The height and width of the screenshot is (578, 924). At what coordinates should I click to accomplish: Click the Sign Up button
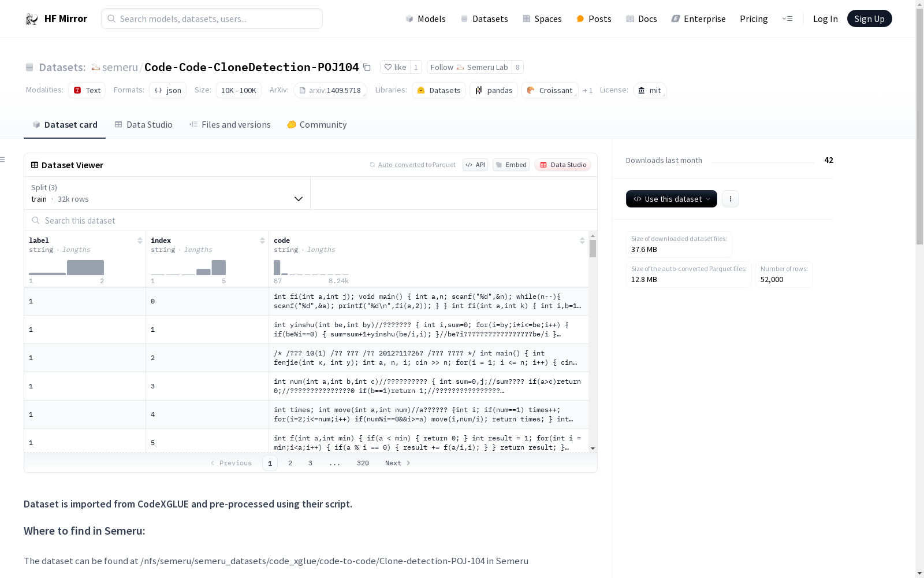pyautogui.click(x=869, y=18)
